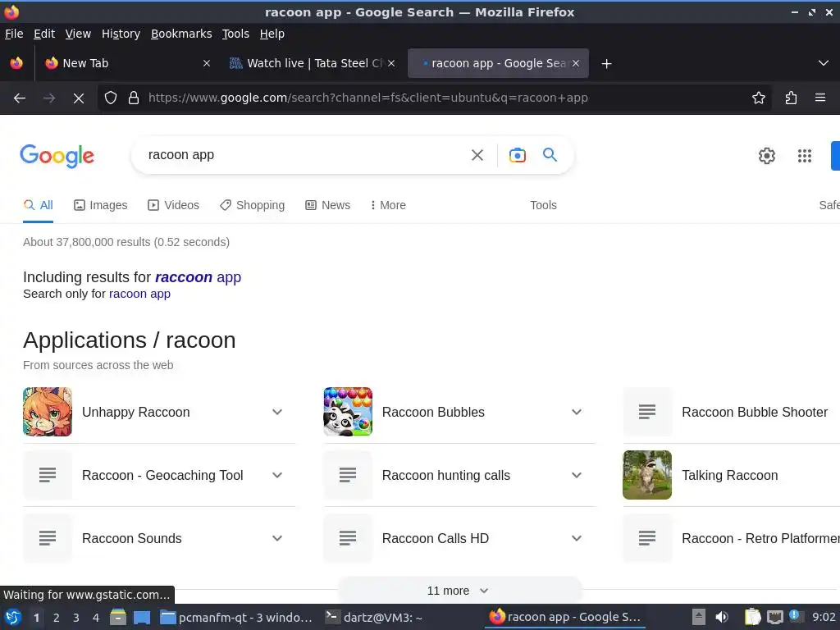Screen dimensions: 840x630
Task: Open Talking Raccoon app thumbnail
Action: point(647,475)
